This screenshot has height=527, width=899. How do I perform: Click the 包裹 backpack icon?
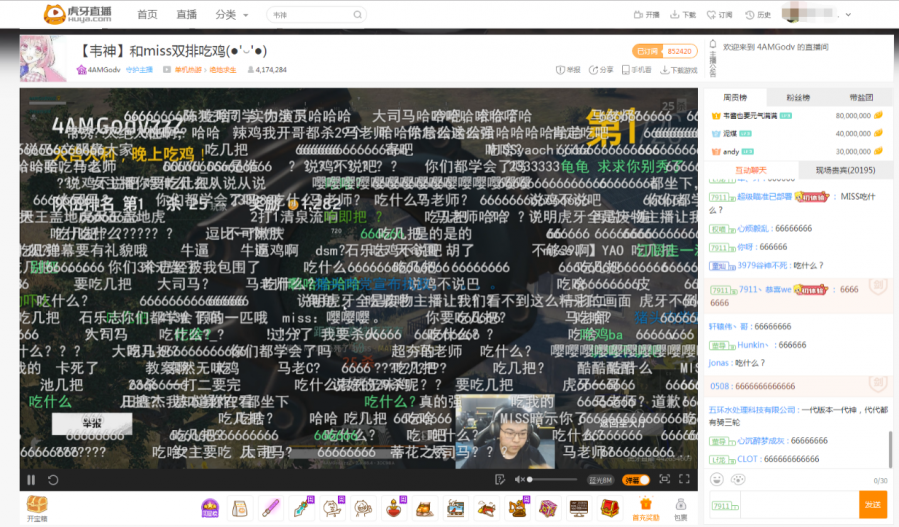click(680, 507)
